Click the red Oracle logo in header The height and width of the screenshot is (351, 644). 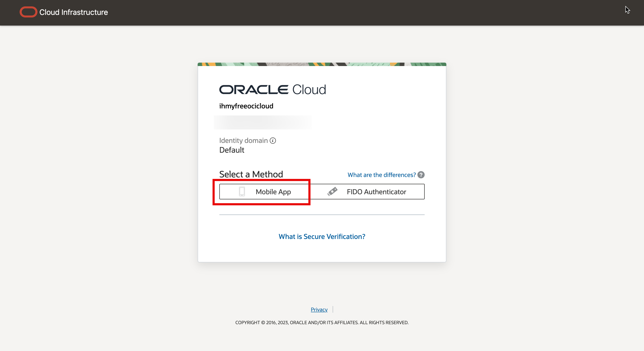(28, 12)
